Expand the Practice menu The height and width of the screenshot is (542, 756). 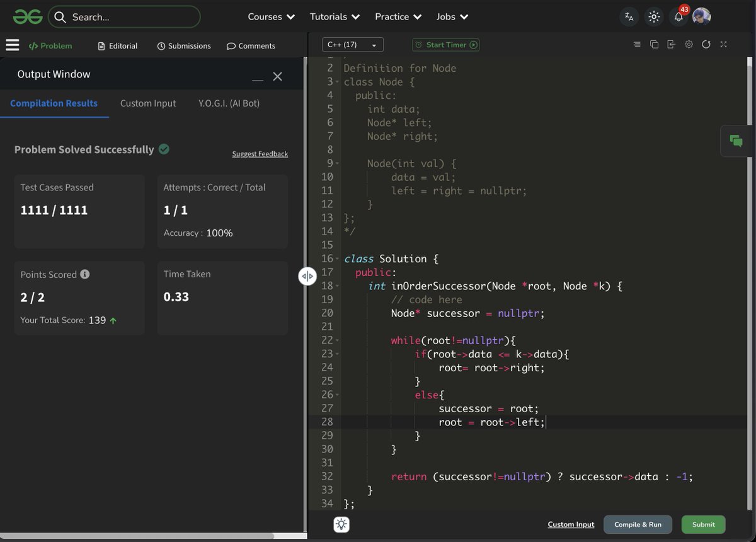[x=398, y=17]
